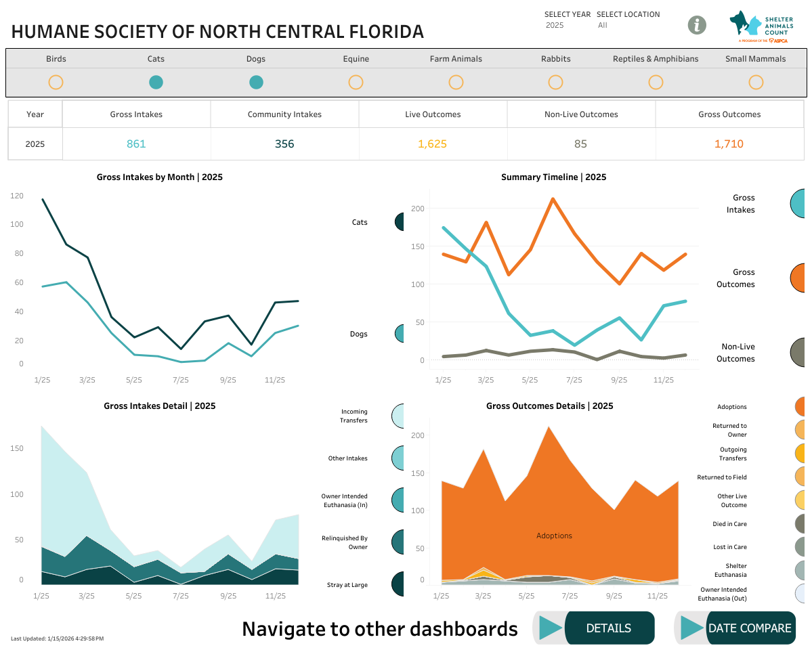
Task: Select the Birds species circle
Action: pyautogui.click(x=56, y=83)
